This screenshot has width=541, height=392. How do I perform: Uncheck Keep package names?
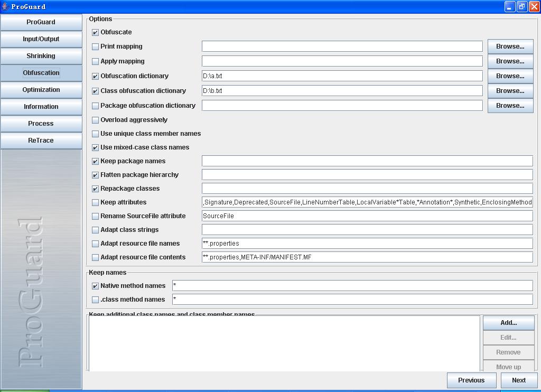tap(95, 162)
